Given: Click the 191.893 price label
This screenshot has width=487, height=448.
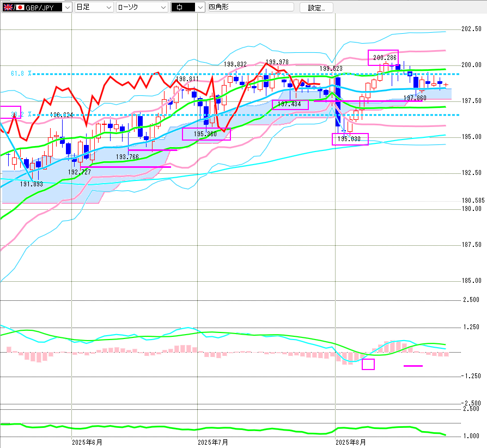Looking at the screenshot, I should pos(32,184).
